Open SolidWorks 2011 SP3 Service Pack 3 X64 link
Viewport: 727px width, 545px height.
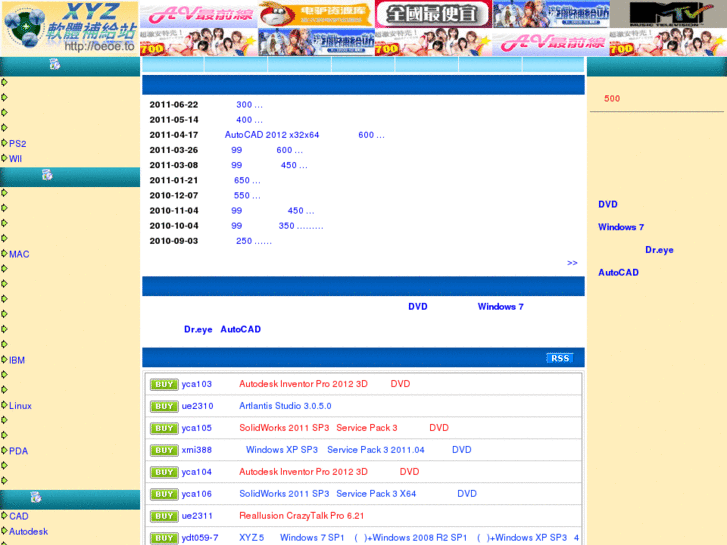tap(358, 494)
